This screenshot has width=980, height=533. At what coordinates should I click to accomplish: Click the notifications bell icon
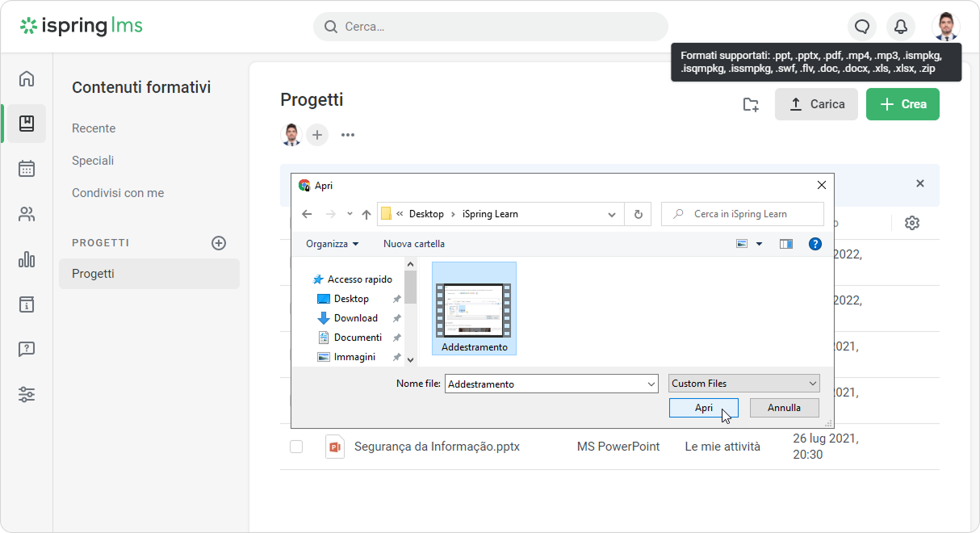click(x=901, y=27)
